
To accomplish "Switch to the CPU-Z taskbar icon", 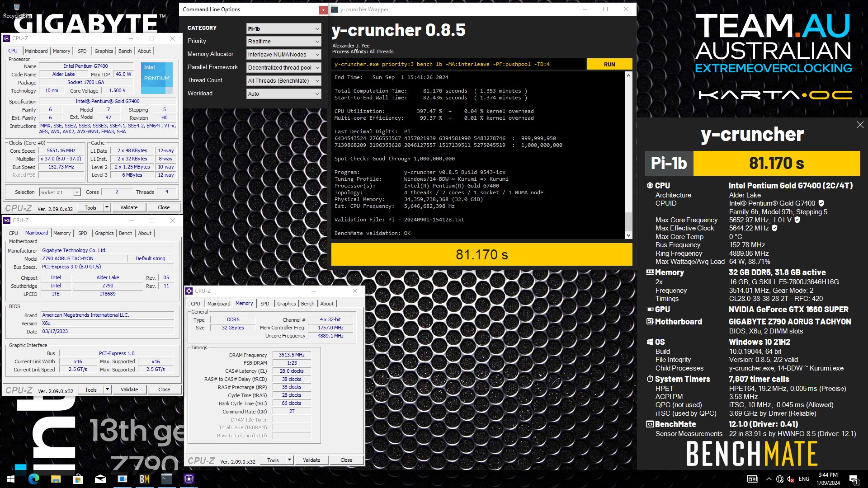I will (x=189, y=479).
